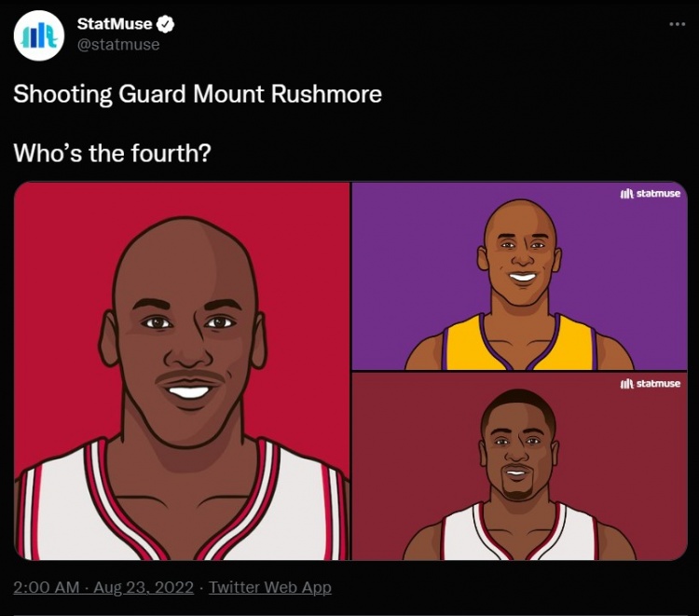Click statmuse watermark on purple image
This screenshot has width=699, height=616.
point(651,194)
